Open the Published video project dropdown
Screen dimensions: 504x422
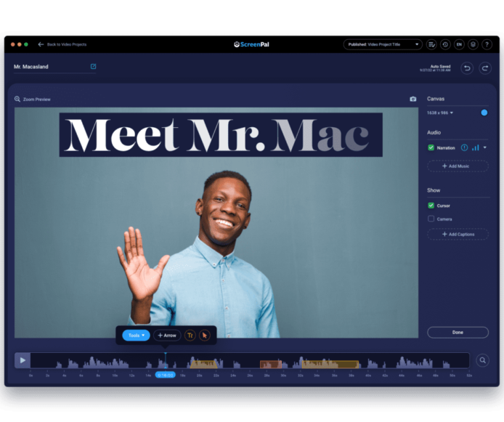(x=383, y=44)
